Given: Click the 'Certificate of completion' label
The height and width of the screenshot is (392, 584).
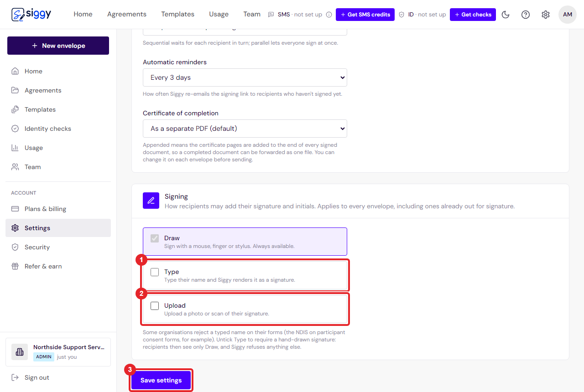Looking at the screenshot, I should coord(181,113).
